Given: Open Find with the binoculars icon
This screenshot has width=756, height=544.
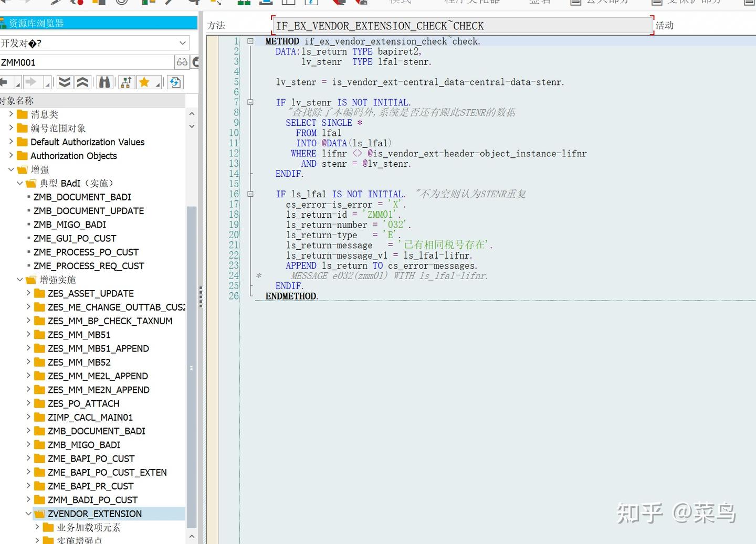Looking at the screenshot, I should click(x=104, y=82).
